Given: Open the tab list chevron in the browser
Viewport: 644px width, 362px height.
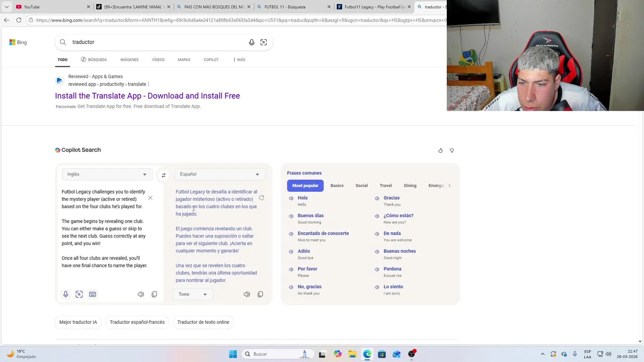Looking at the screenshot, I should 6,7.
